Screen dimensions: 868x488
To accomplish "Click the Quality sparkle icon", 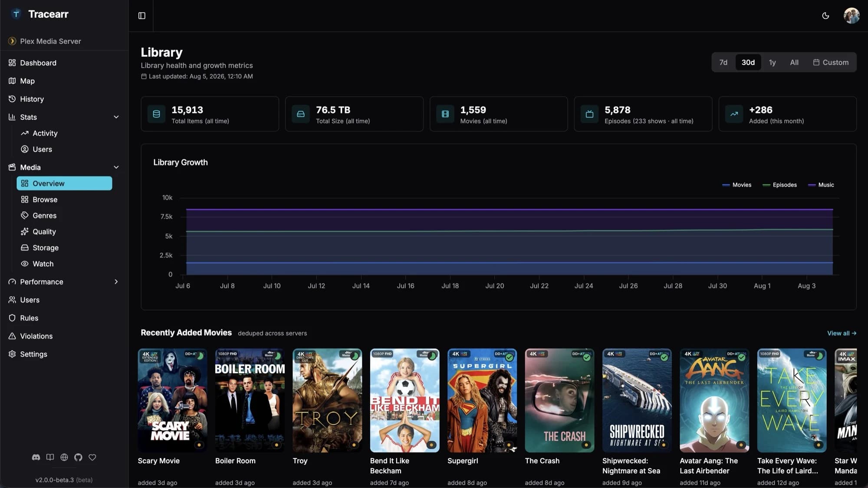I will coord(25,232).
